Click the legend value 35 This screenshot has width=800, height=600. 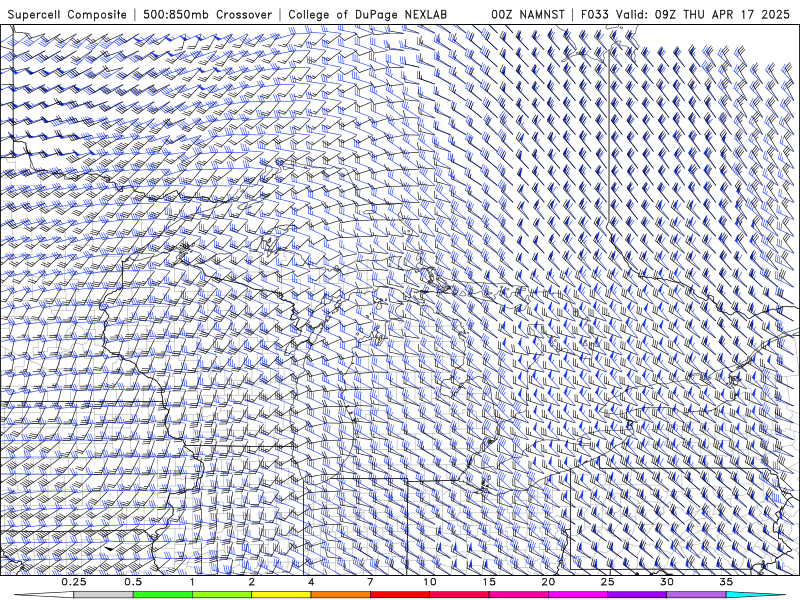[x=726, y=582]
